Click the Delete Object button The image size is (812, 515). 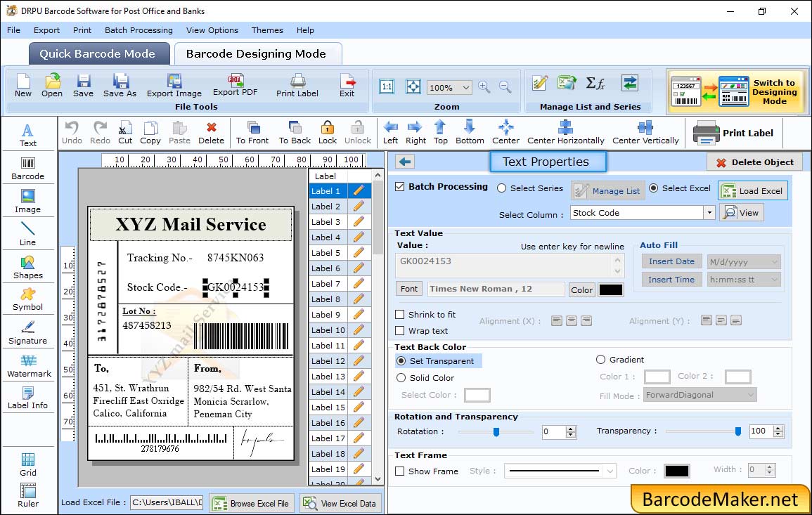[x=754, y=162]
